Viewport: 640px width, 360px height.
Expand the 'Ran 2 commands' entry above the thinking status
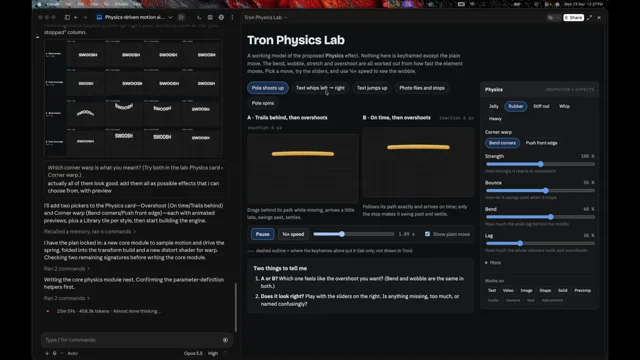(x=67, y=298)
